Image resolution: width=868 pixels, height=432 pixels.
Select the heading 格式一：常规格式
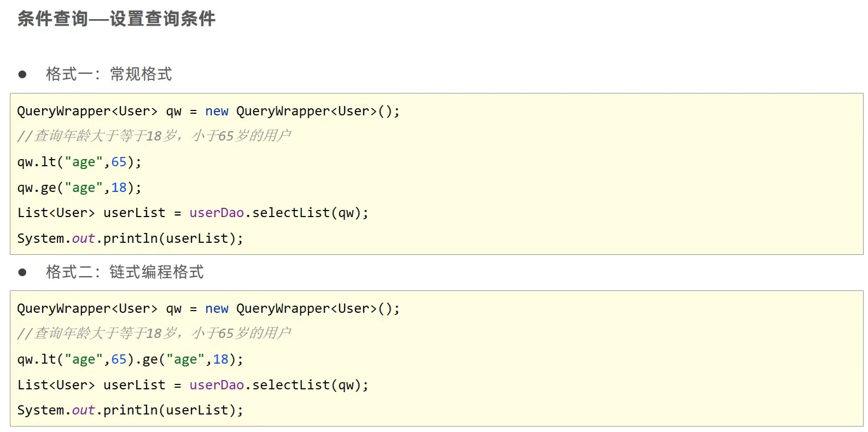109,74
